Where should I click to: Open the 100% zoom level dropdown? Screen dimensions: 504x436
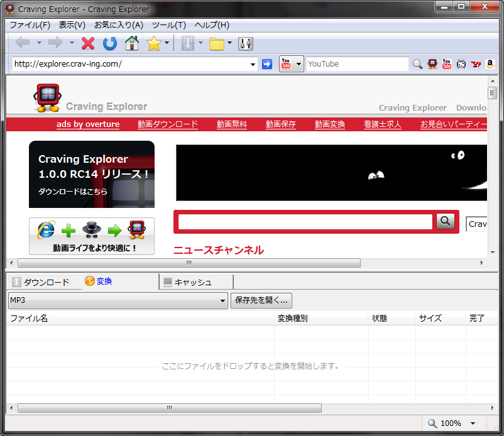473,423
